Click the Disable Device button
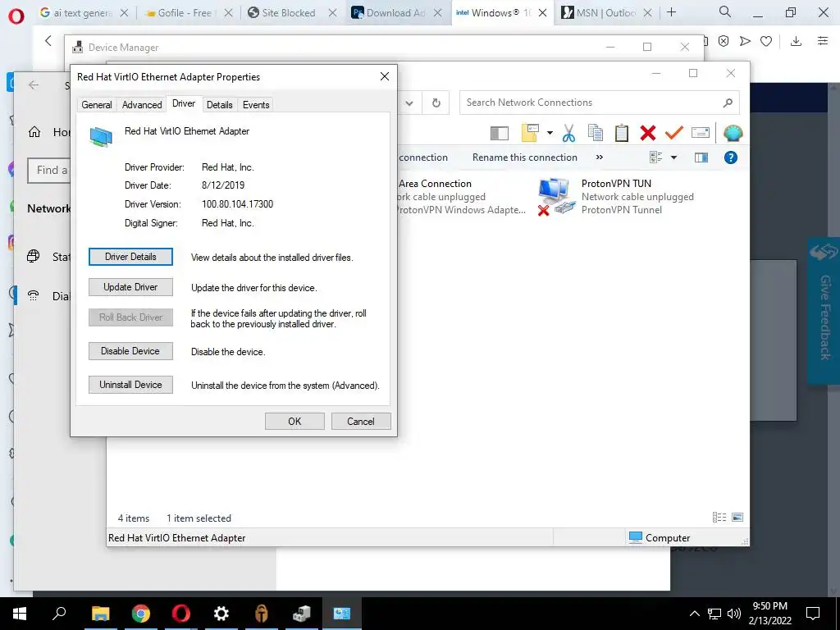 [x=130, y=351]
